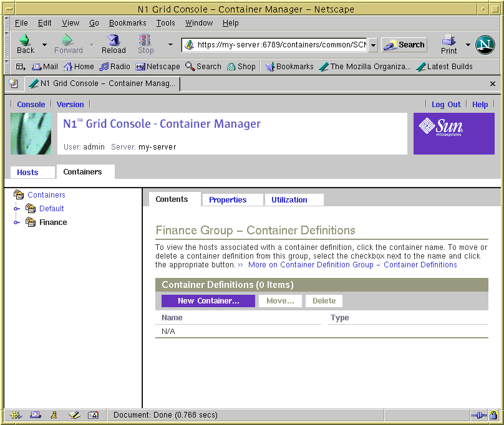
Task: Open the Go menu
Action: click(x=94, y=23)
